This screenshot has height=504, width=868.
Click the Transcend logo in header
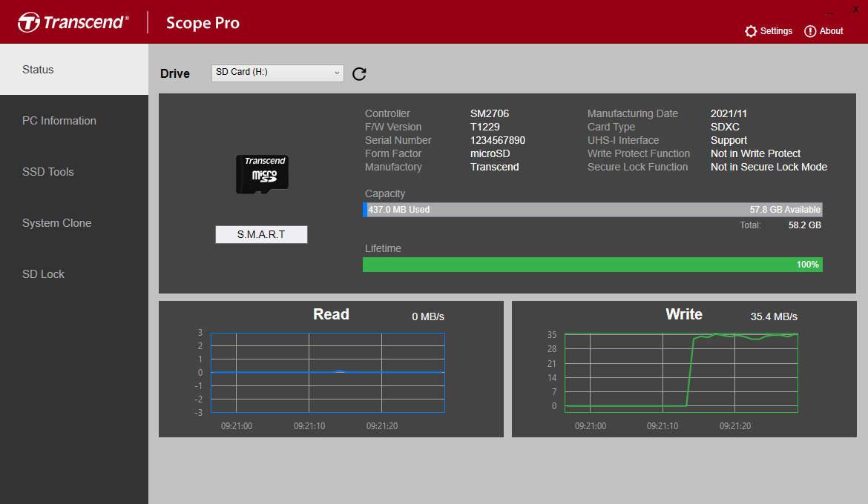coord(73,22)
